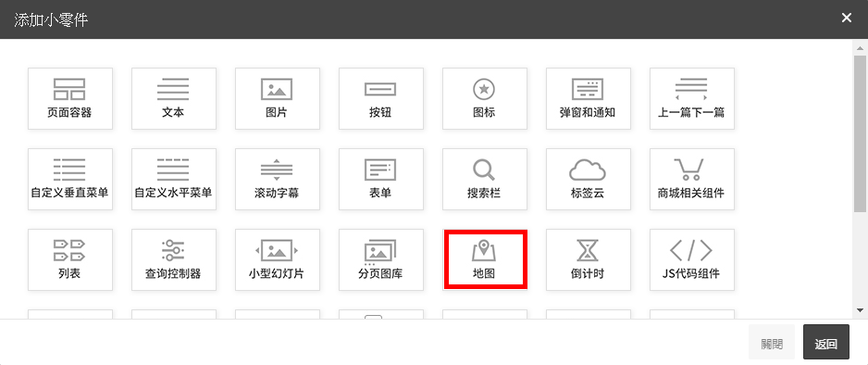
Task: Add the 表单 form widget
Action: coord(381,179)
